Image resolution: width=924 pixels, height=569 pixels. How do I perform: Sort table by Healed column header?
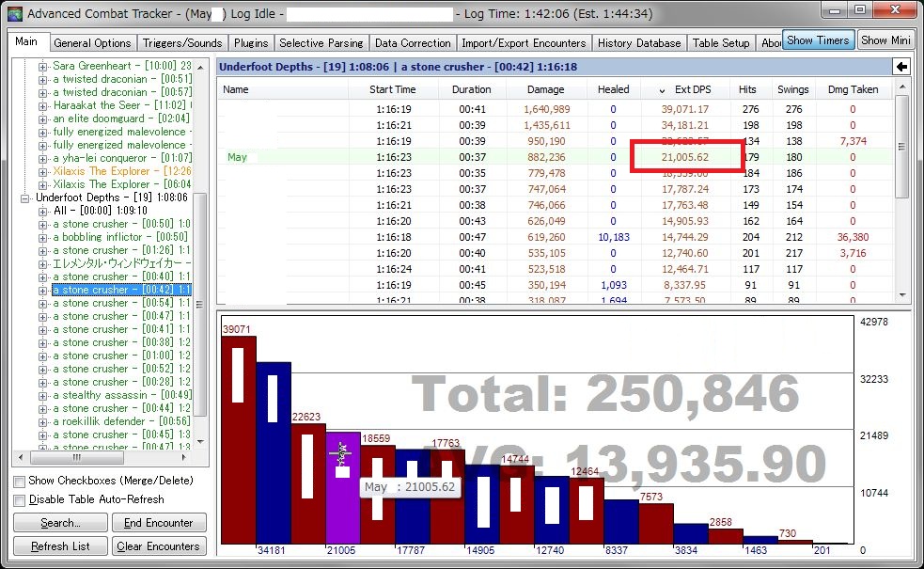614,89
